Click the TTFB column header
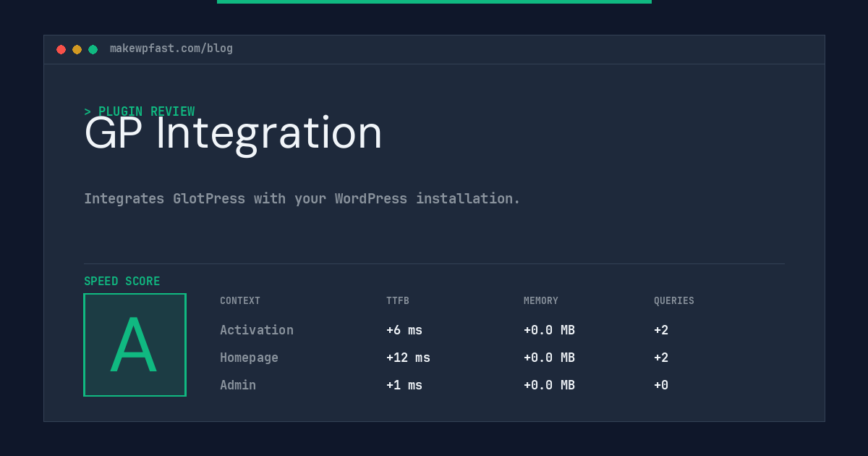868x456 pixels. 398,301
